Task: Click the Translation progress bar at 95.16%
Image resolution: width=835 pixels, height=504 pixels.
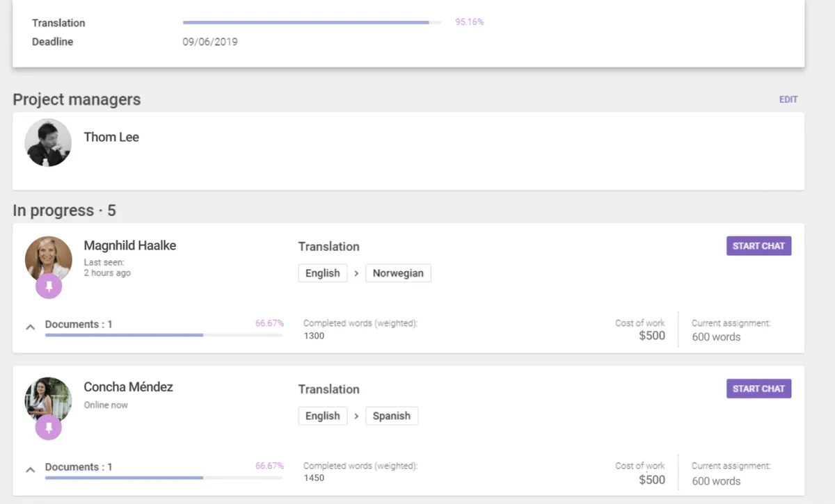Action: point(312,22)
